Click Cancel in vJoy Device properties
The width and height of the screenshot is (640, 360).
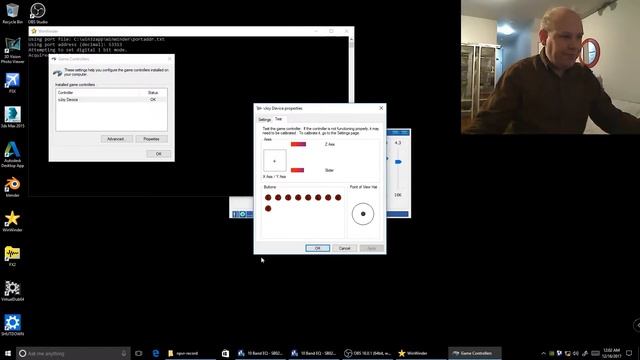344,248
